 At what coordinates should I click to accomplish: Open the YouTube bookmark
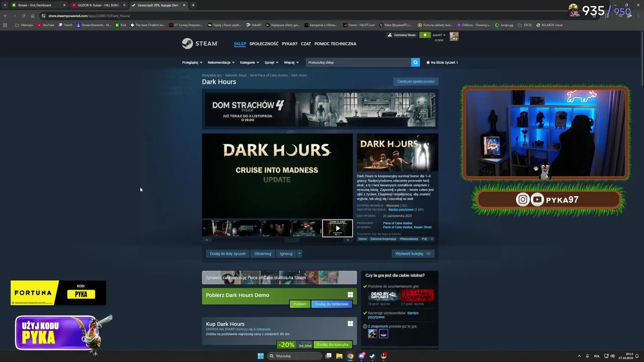[46, 25]
